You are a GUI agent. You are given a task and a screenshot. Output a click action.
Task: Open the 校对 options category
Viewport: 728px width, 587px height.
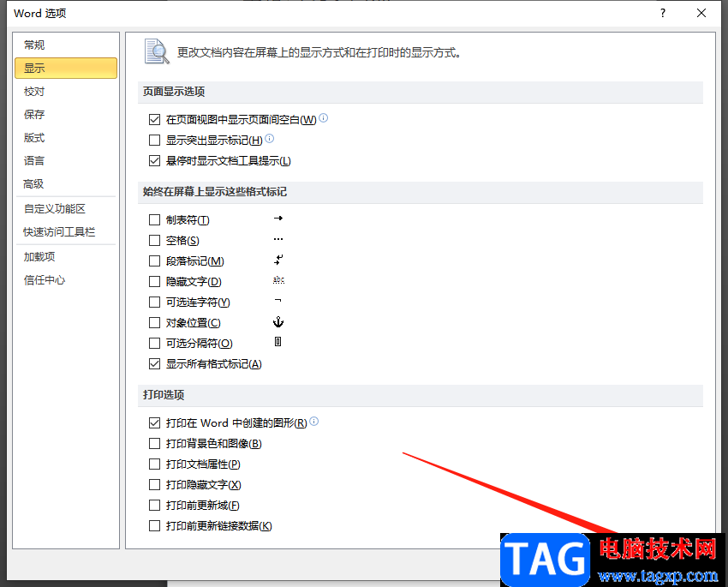(x=65, y=92)
